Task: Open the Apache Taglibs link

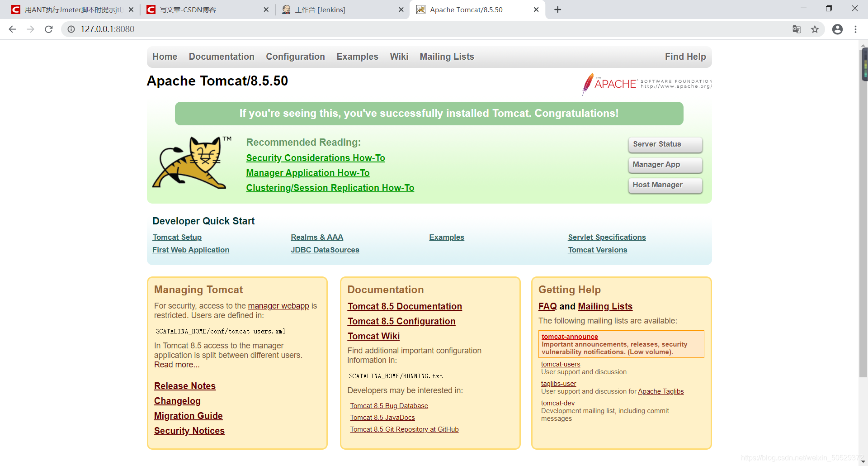Action: click(x=660, y=391)
